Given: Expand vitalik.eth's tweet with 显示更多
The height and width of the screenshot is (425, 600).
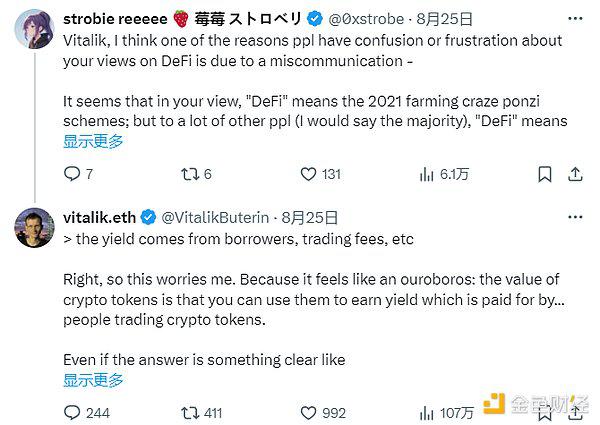Looking at the screenshot, I should pyautogui.click(x=94, y=379).
